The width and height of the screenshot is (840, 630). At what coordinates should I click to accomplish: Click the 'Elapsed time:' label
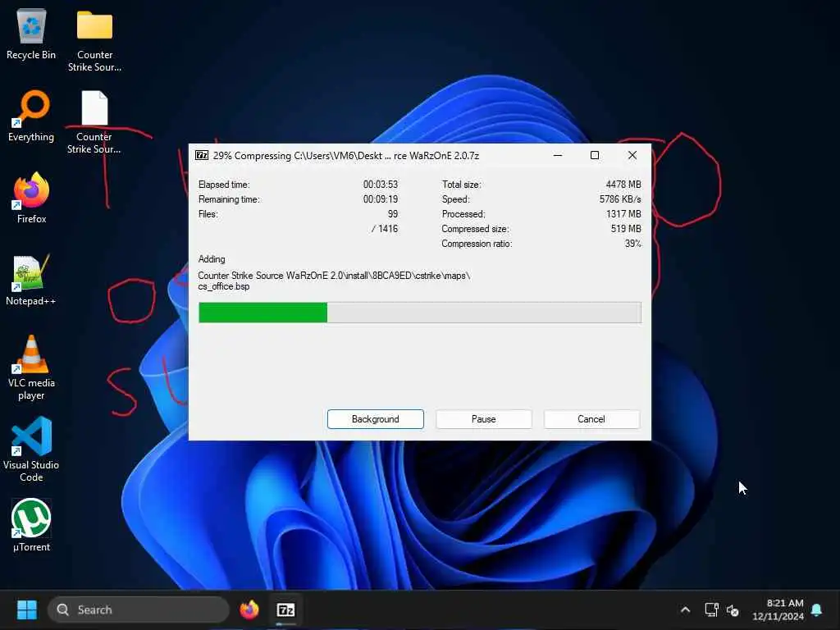224,185
